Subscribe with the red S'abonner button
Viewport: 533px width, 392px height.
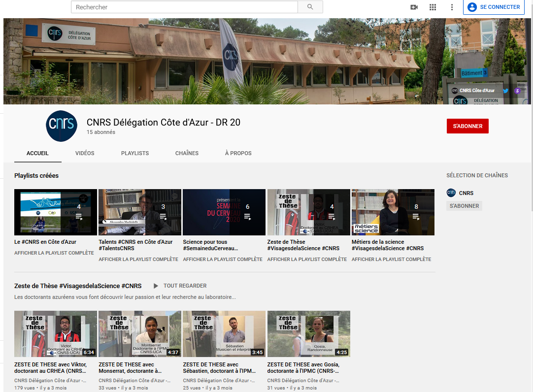coord(467,126)
